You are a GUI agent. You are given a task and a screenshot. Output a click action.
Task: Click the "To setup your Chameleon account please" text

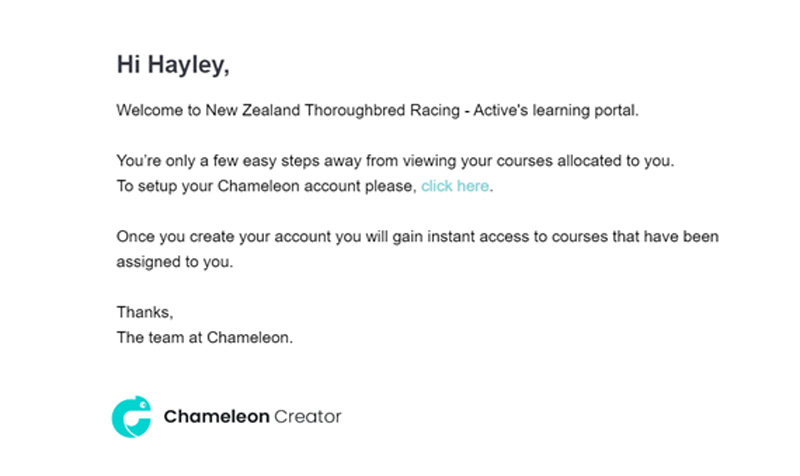(x=267, y=186)
